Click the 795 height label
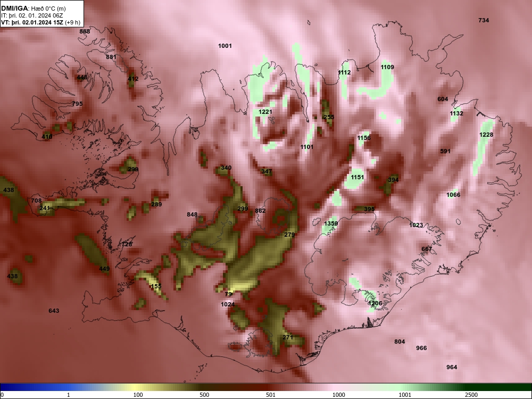Image resolution: width=532 pixels, height=399 pixels. (77, 104)
